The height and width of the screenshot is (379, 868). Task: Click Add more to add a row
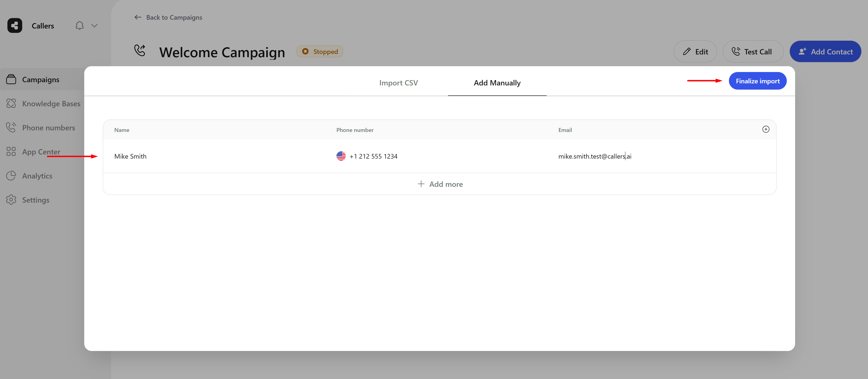[x=440, y=184]
